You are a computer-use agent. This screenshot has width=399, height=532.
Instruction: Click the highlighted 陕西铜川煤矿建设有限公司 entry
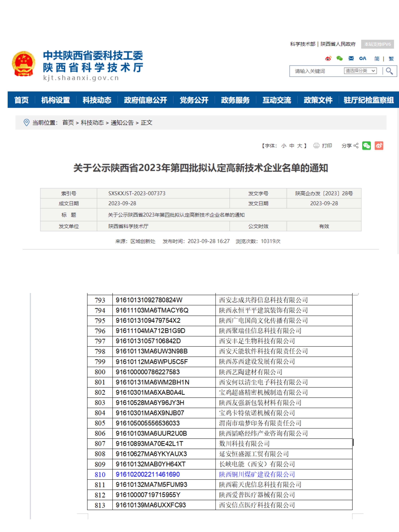[x=257, y=474]
